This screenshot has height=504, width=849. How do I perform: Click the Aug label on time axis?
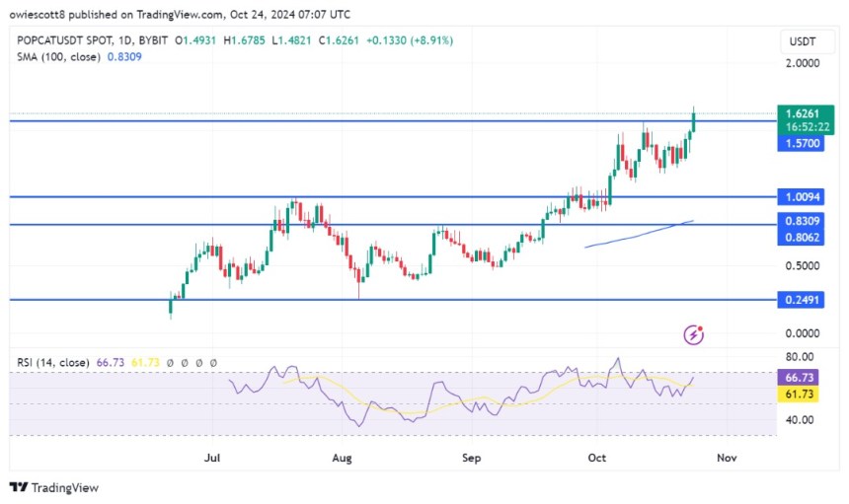[x=342, y=458]
